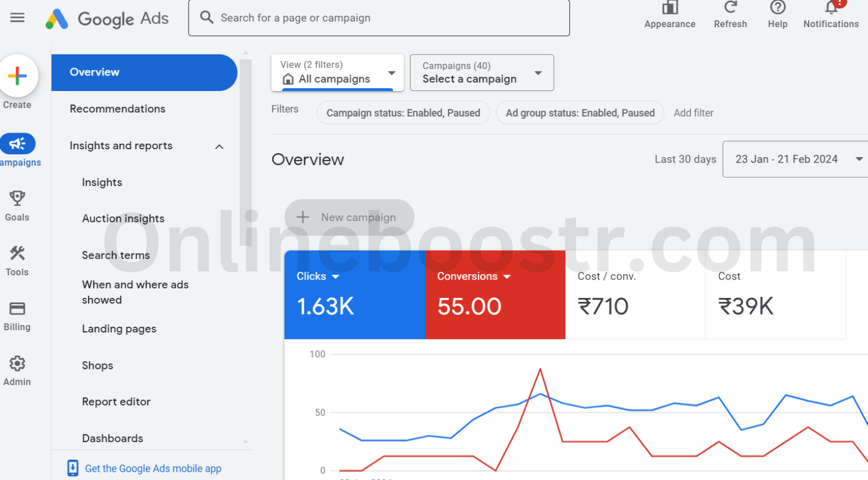Expand the All campaigns view dropdown
The image size is (868, 480).
(391, 73)
